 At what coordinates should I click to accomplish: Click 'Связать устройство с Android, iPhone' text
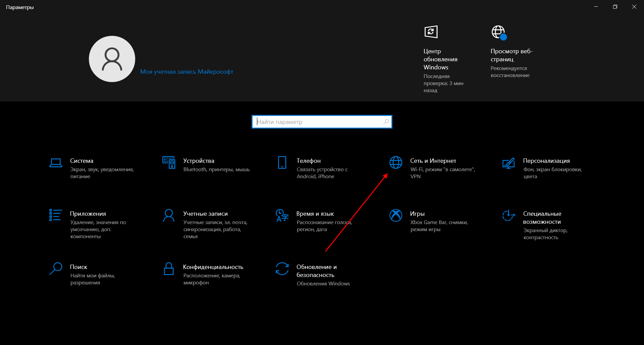[322, 173]
